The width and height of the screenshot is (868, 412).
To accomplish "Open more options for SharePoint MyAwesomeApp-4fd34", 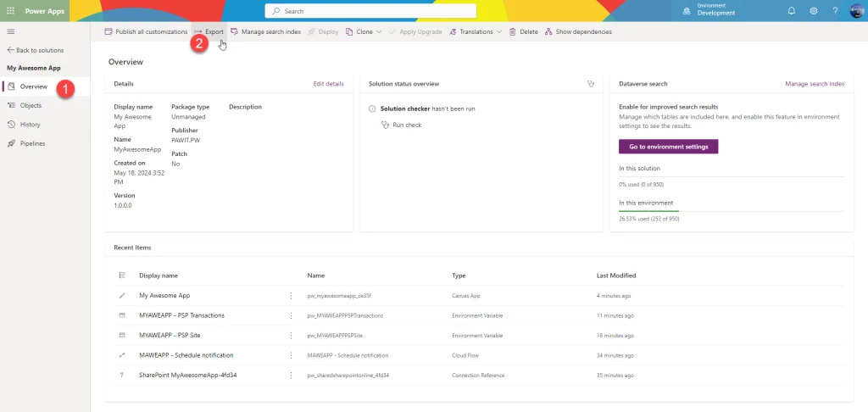I will click(x=292, y=376).
